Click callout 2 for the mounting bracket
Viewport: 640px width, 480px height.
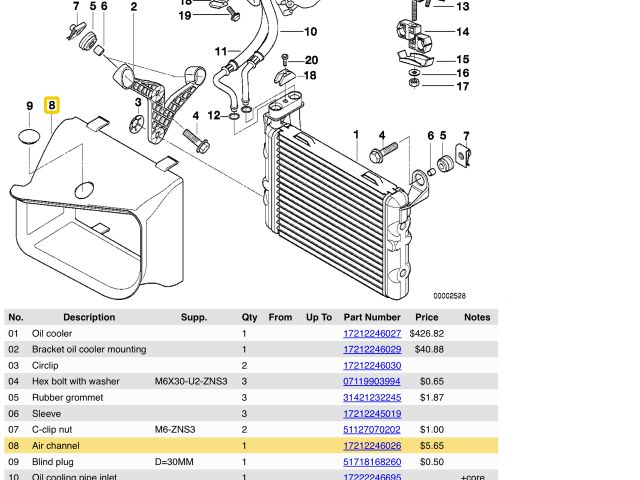[134, 7]
